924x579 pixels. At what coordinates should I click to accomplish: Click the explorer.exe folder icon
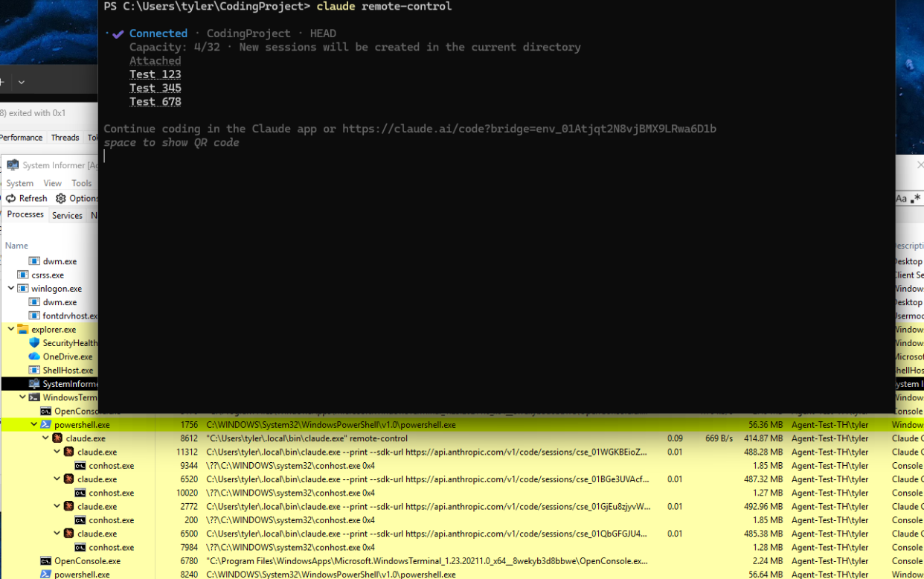point(23,329)
